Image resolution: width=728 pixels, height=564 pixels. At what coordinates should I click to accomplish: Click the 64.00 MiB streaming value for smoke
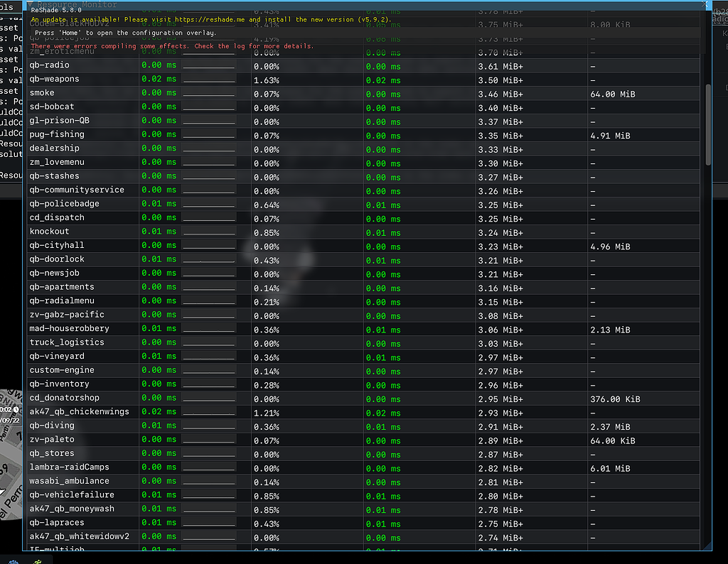click(612, 94)
